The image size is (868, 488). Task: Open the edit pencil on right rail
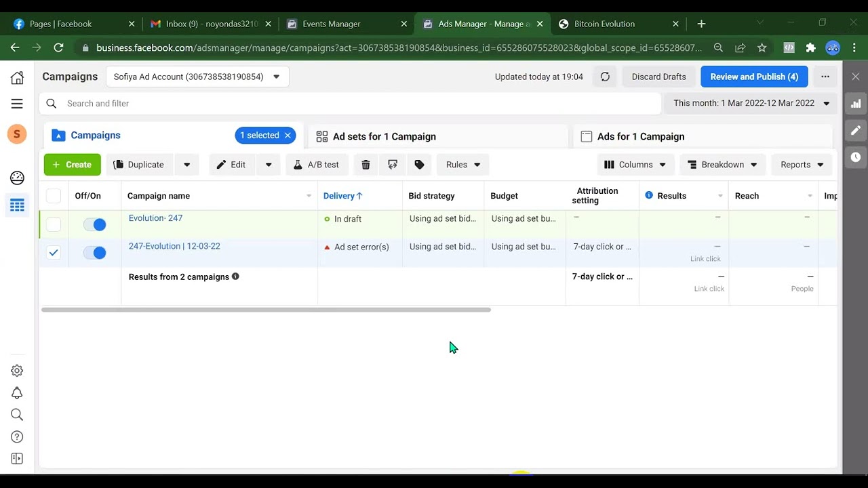click(856, 130)
